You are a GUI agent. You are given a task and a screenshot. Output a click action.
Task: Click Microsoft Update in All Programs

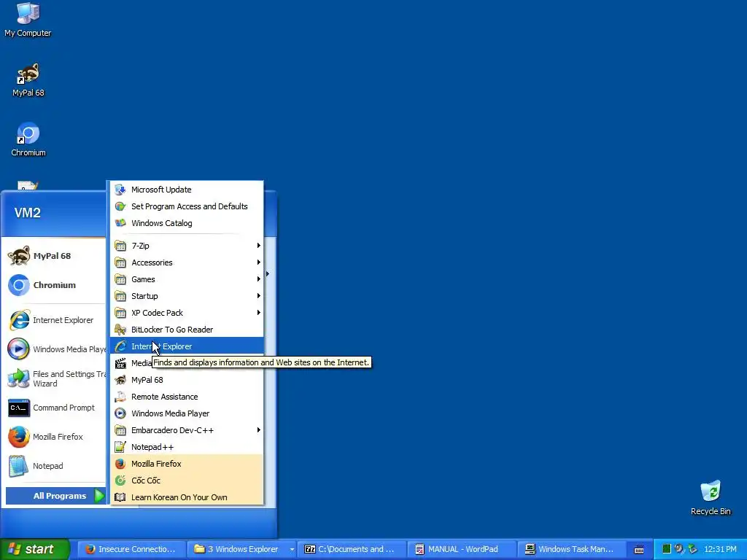pos(187,190)
